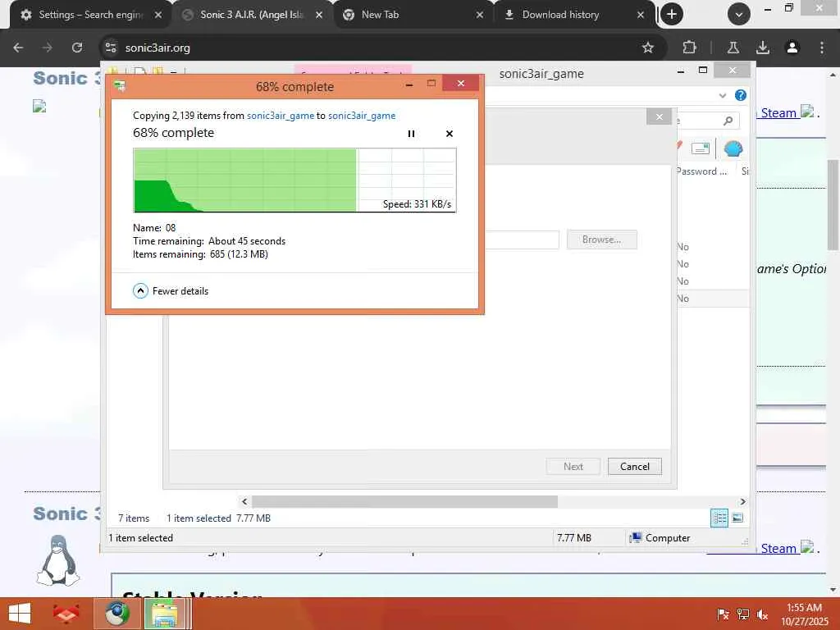Open the Chrome profile menu
Screen dimensions: 840x630
tap(792, 48)
